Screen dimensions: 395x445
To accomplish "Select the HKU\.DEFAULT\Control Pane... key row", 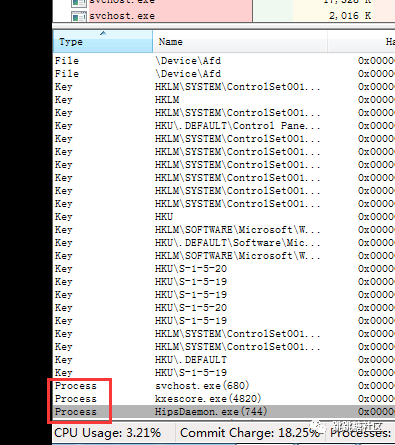I will point(224,126).
